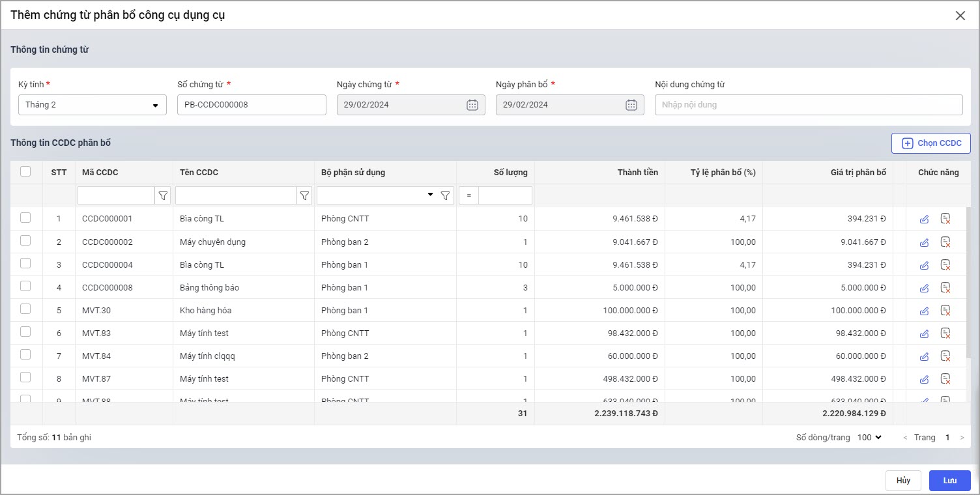
Task: Open Bộ phận sử dụng filter dropdown
Action: coord(429,195)
